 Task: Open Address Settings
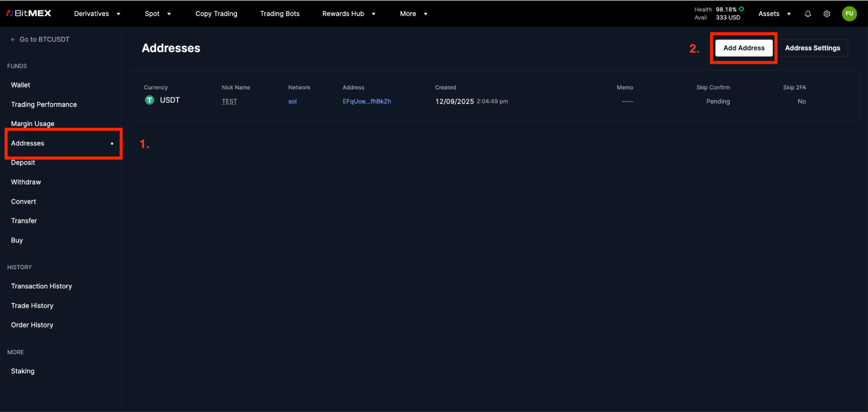pos(812,48)
